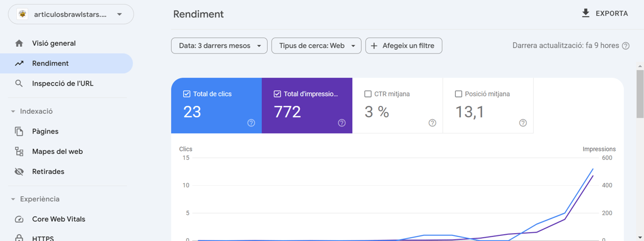Click the sitemap icon beside Mapes del web
The height and width of the screenshot is (241, 644).
coord(19,151)
